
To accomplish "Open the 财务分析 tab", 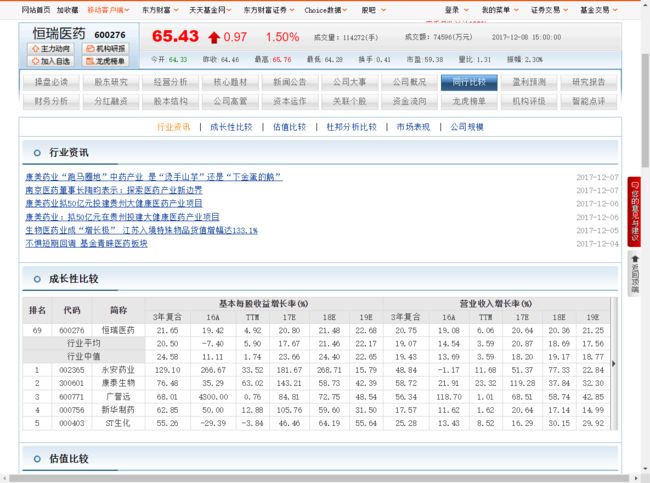I will pyautogui.click(x=51, y=101).
